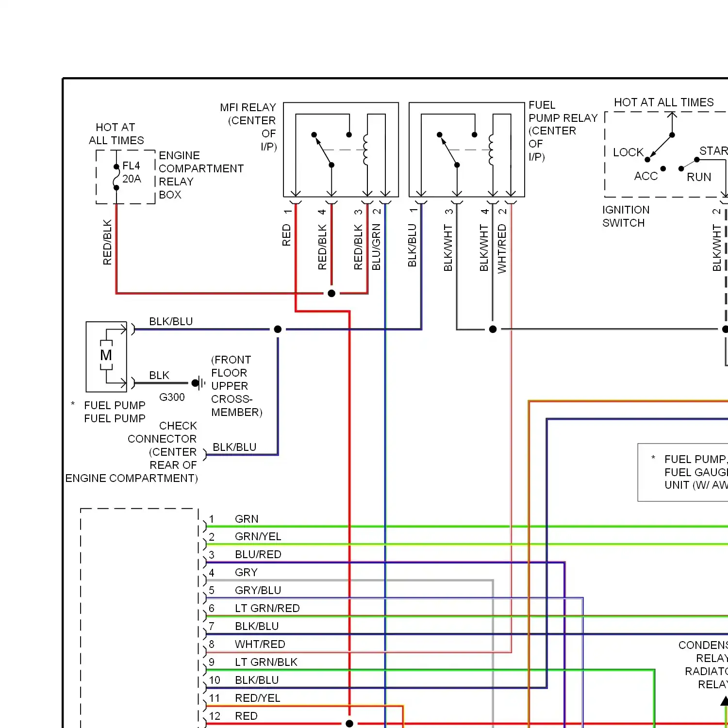
Task: Click the RED label at pin 12
Action: click(x=246, y=716)
